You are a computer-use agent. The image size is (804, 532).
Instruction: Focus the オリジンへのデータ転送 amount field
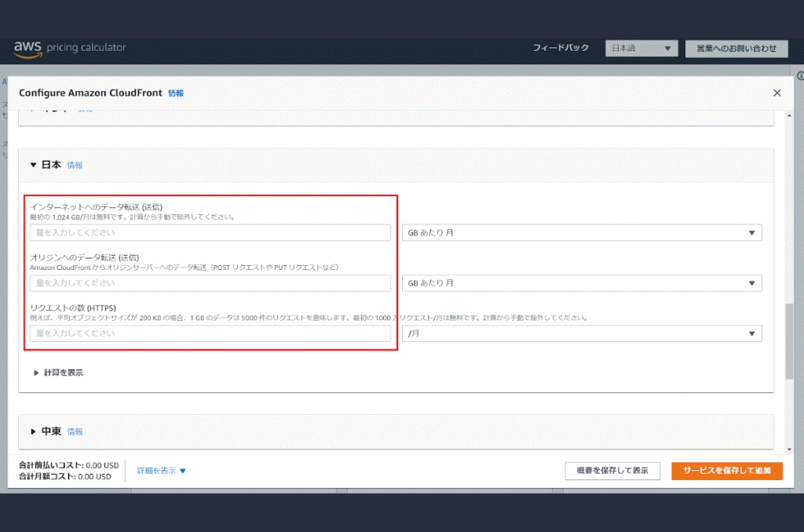coord(210,283)
